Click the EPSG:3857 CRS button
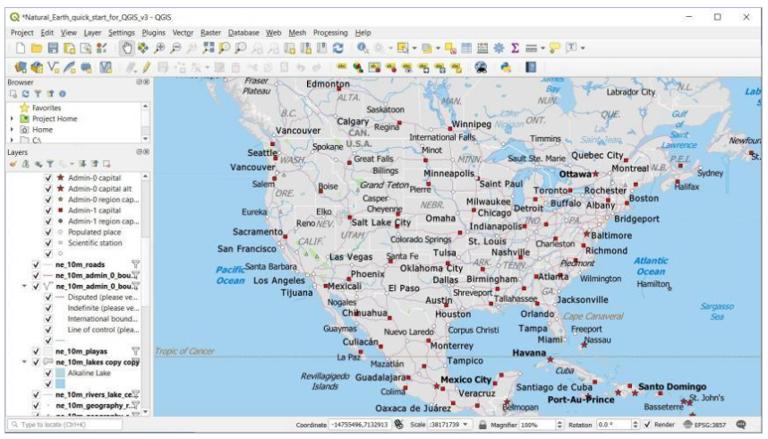 [707, 425]
